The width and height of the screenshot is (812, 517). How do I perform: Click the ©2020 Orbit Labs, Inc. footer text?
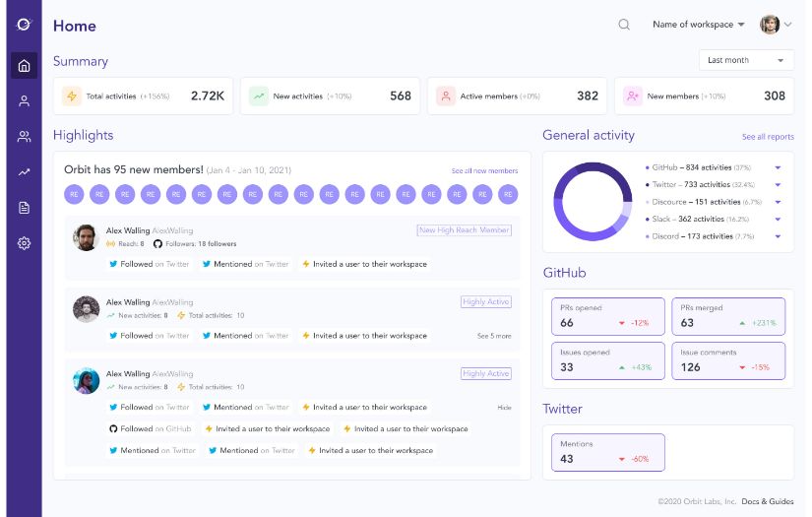697,501
